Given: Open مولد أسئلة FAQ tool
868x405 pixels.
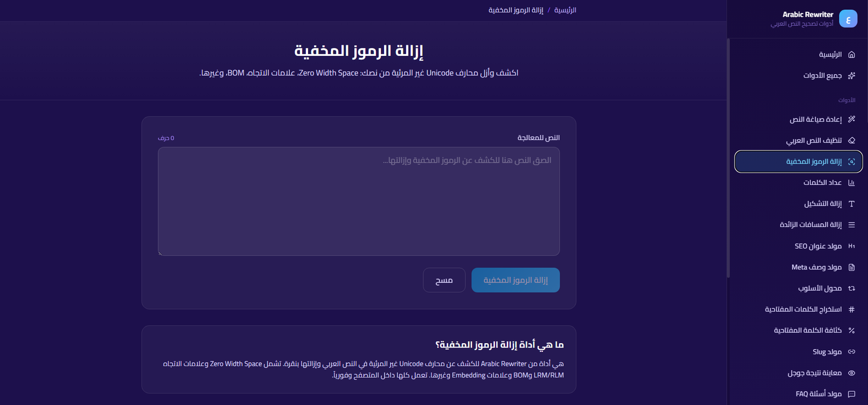Looking at the screenshot, I should [799, 394].
